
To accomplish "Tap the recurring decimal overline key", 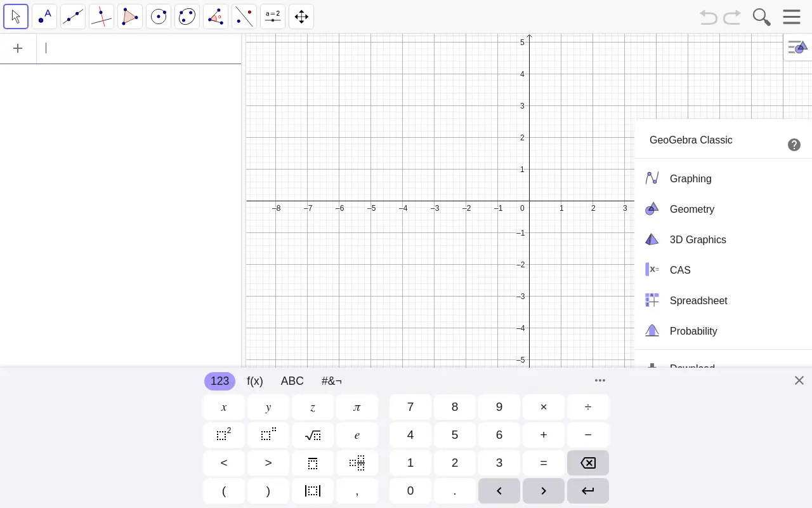I will coord(313,463).
